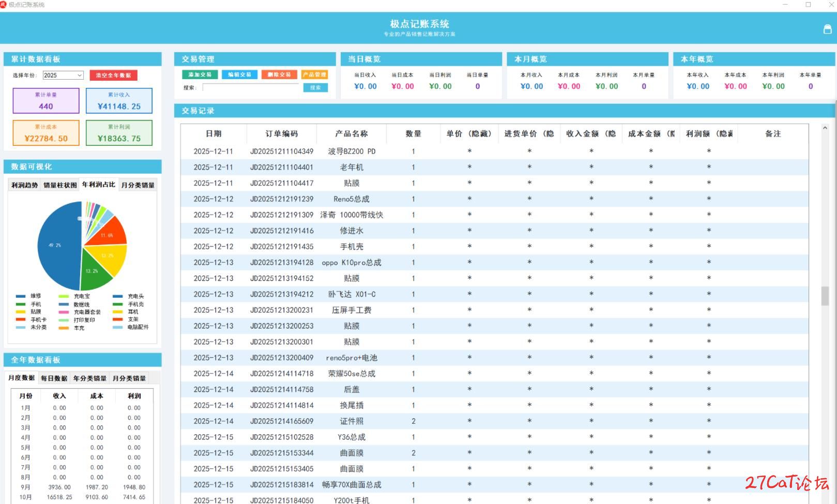The height and width of the screenshot is (504, 837).
Task: Select the 销量柱状图 chart tab
Action: (60, 185)
